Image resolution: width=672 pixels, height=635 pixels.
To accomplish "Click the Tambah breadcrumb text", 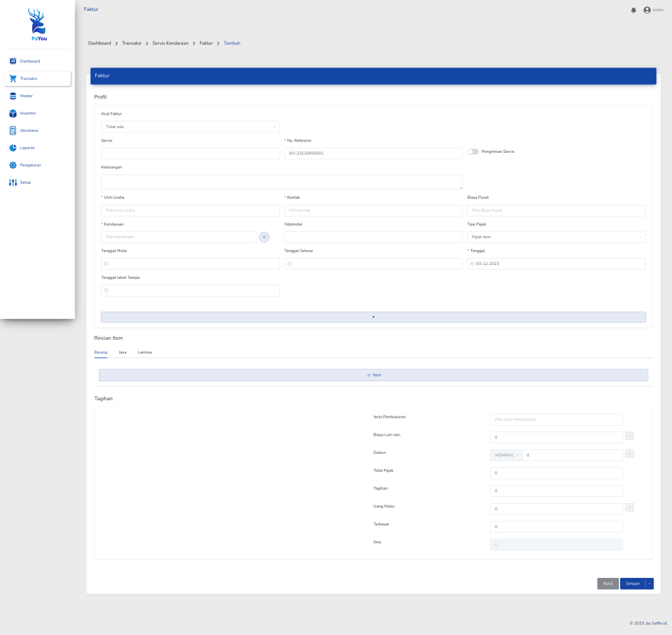I will [232, 43].
